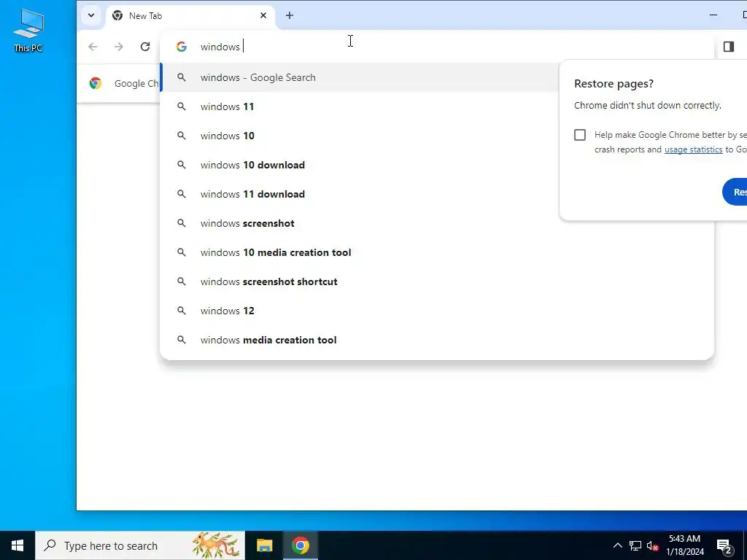Open the Windows Start menu
Screen dimensions: 747x560
[x=18, y=545]
